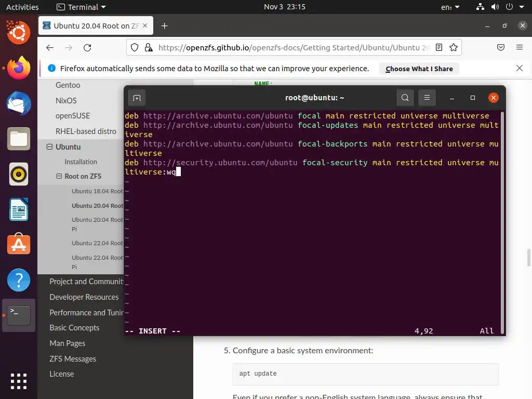Click the terminal window scrollbar
The image size is (532, 399).
pyautogui.click(x=502, y=222)
